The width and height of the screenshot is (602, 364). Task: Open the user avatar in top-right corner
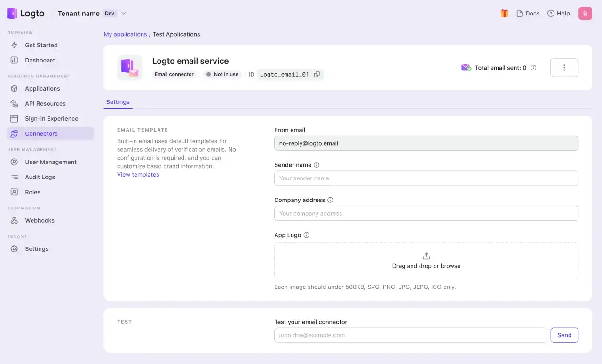585,14
